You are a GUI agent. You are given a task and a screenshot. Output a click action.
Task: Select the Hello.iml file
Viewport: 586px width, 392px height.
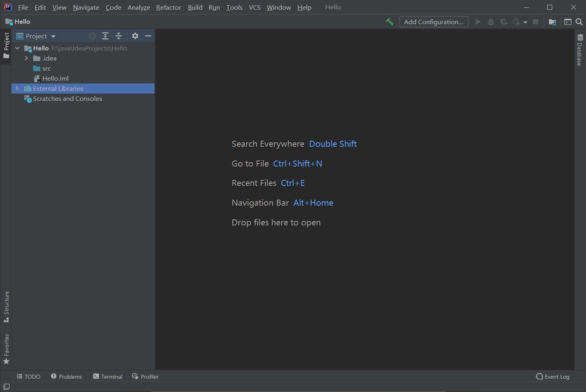click(x=55, y=78)
